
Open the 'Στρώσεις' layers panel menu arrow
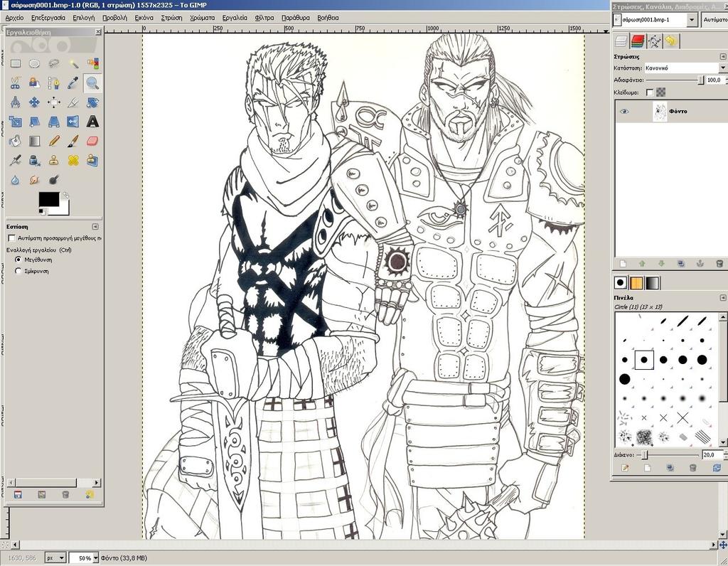[x=723, y=56]
